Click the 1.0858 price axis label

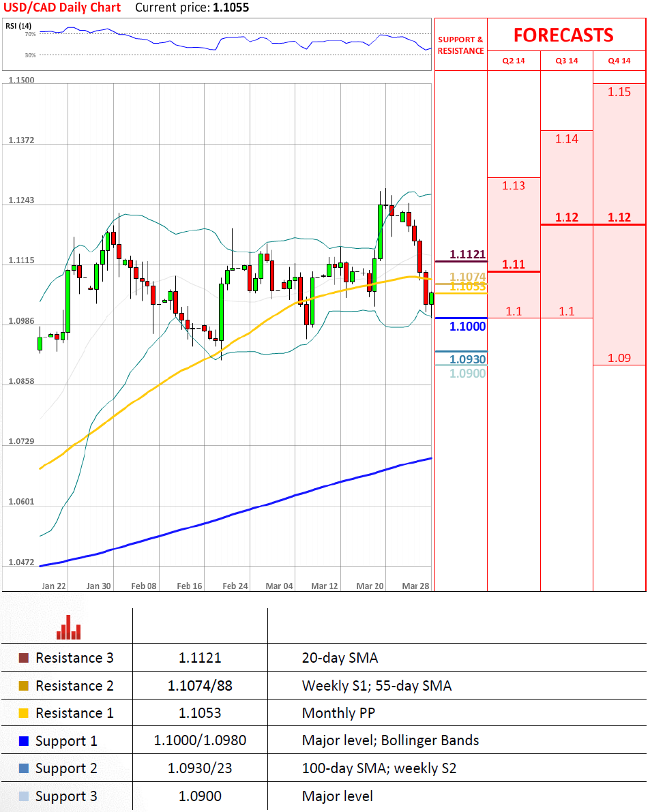pos(21,381)
